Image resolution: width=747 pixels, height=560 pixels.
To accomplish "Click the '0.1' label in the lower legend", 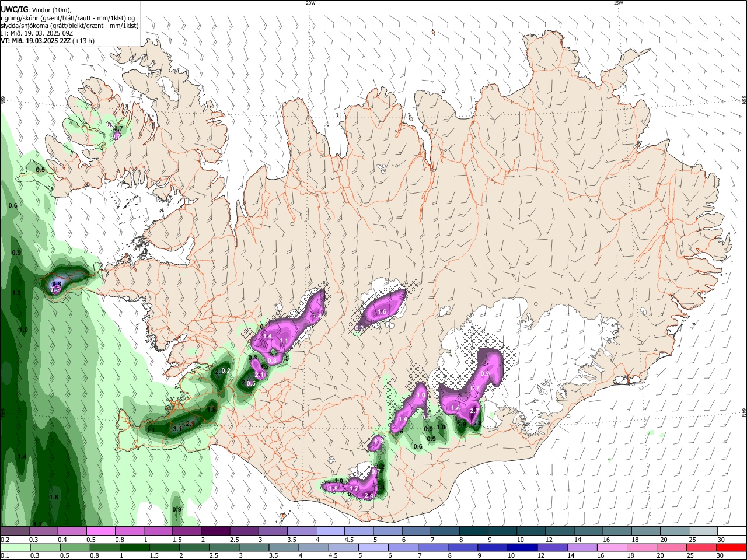I will click(x=5, y=555).
